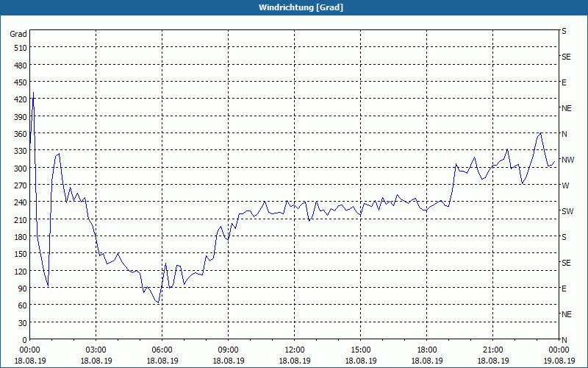The image size is (588, 368).
Task: Click the 21:00 time axis label
Action: pos(492,350)
